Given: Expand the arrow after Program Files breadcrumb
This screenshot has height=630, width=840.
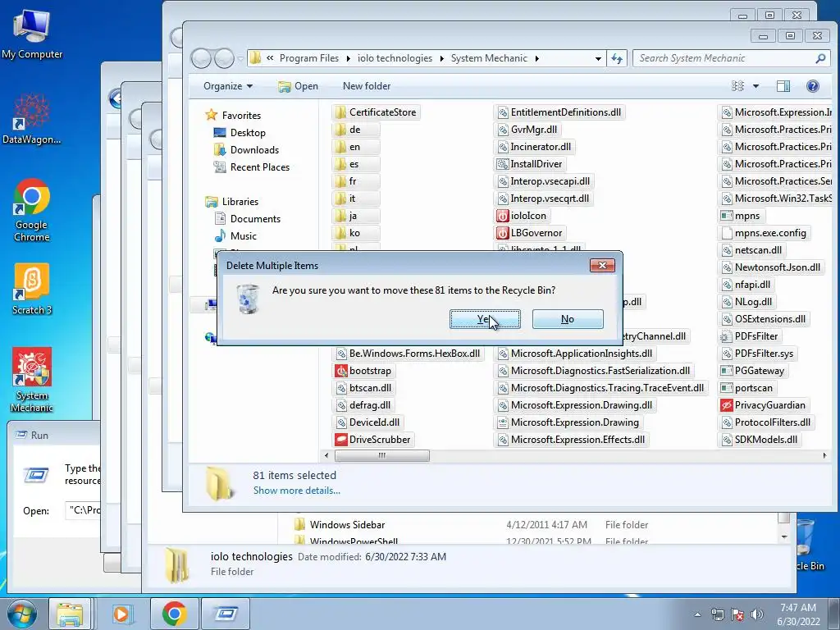Looking at the screenshot, I should [x=348, y=58].
